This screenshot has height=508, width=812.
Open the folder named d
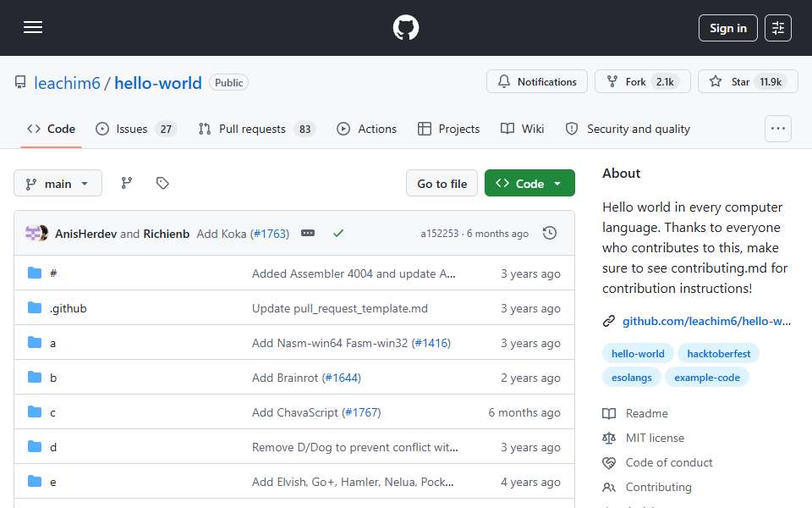[x=53, y=447]
